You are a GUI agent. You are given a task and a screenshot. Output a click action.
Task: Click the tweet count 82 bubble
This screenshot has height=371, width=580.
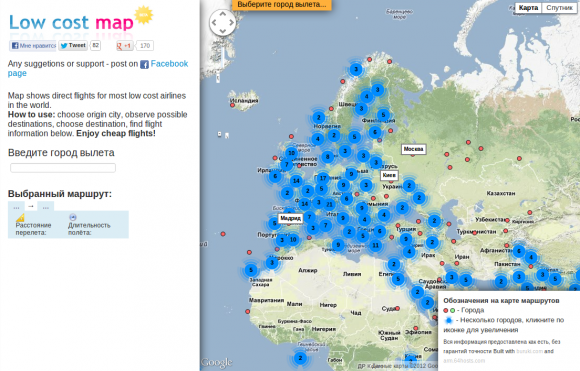[95, 45]
